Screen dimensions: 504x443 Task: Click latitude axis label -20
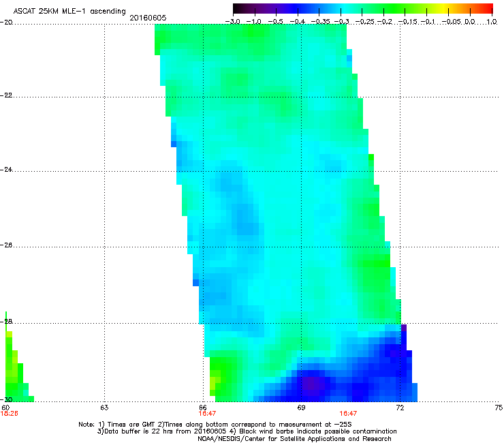point(6,22)
